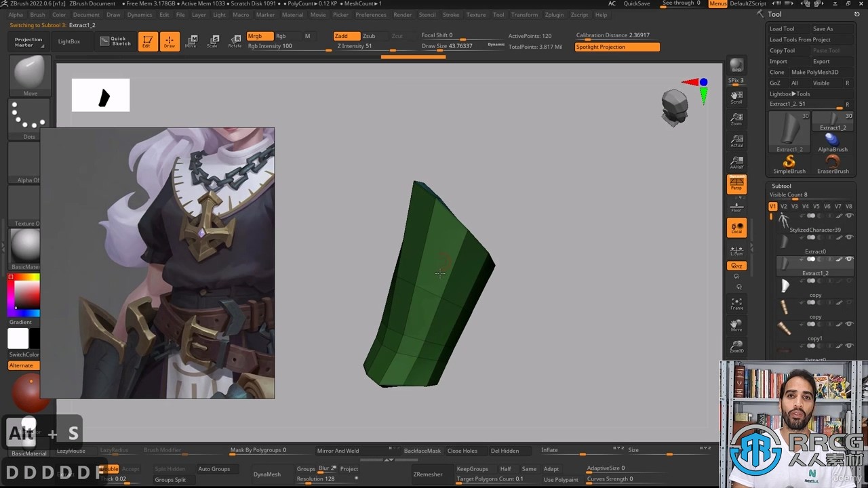868x488 pixels.
Task: Open the Dots stroke selector
Action: [30, 119]
